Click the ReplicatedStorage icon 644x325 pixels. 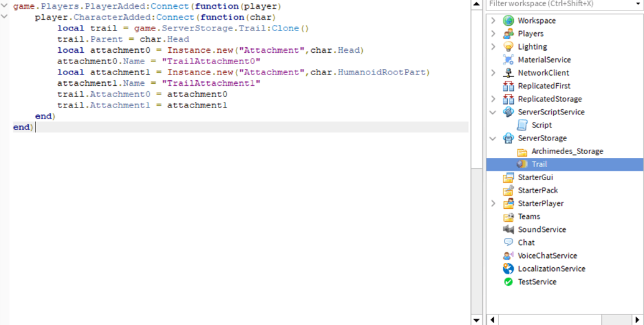[508, 99]
